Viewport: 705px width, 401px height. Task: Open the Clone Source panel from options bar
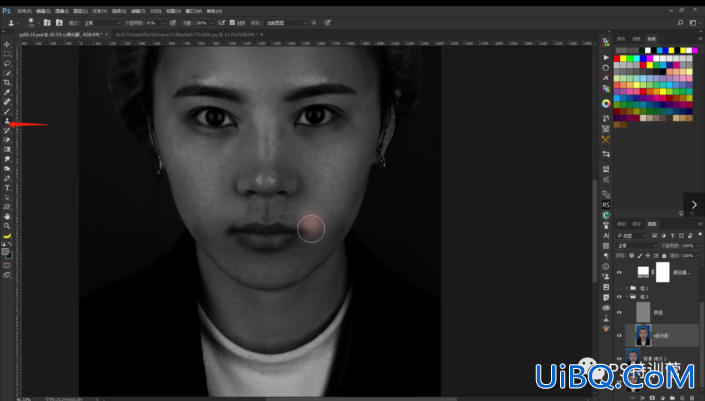[x=59, y=22]
